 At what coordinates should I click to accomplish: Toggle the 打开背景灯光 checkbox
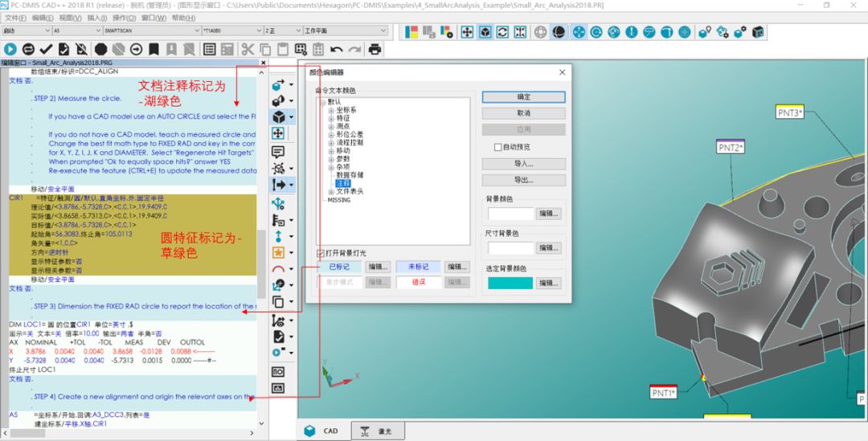click(320, 253)
